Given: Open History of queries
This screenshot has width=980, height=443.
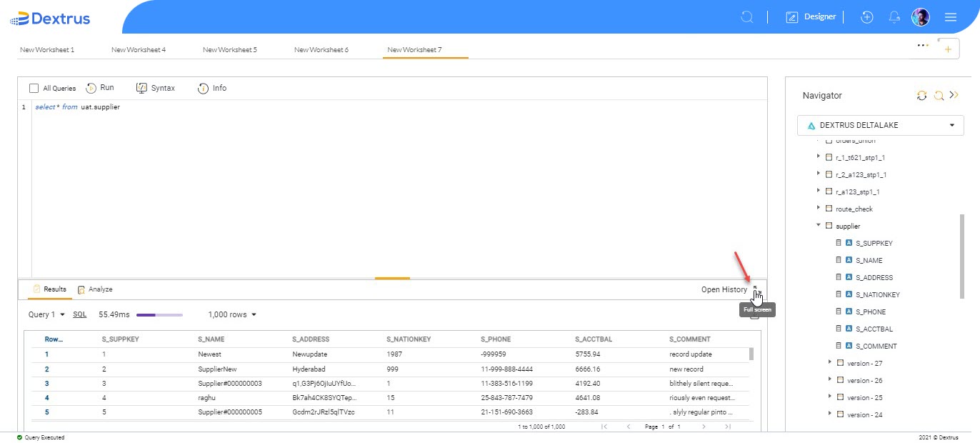Looking at the screenshot, I should (x=724, y=289).
